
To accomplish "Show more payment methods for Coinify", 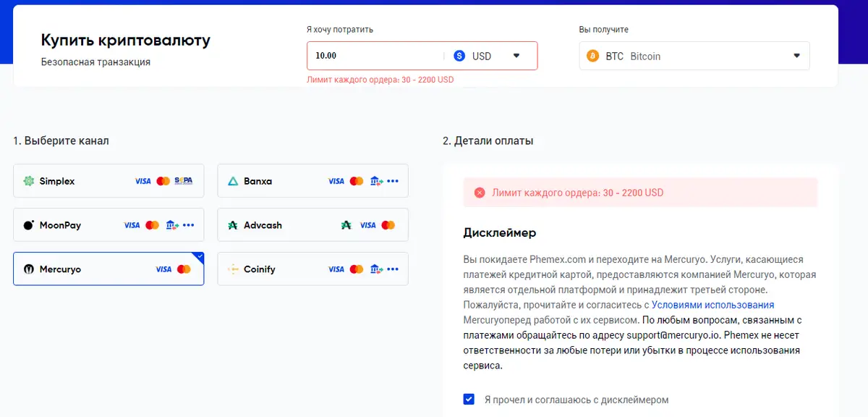I will [x=393, y=269].
